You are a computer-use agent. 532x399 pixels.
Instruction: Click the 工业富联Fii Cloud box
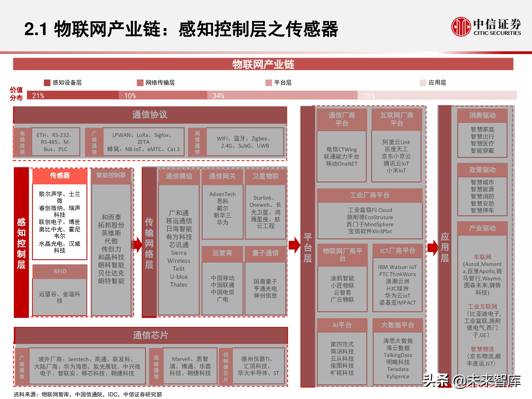(x=370, y=221)
